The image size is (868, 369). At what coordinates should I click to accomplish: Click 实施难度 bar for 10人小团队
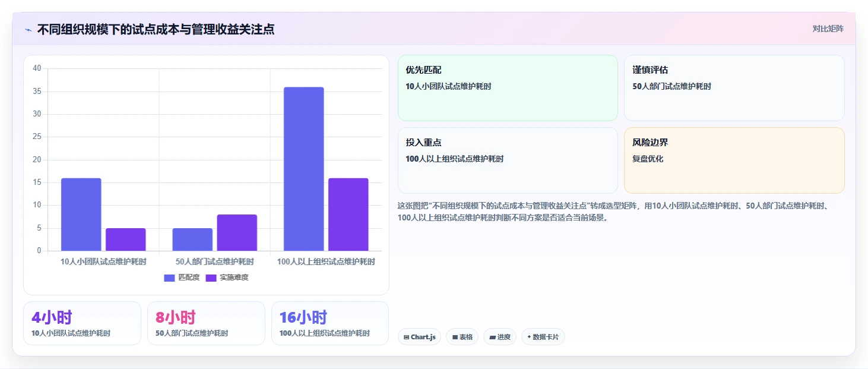point(125,239)
